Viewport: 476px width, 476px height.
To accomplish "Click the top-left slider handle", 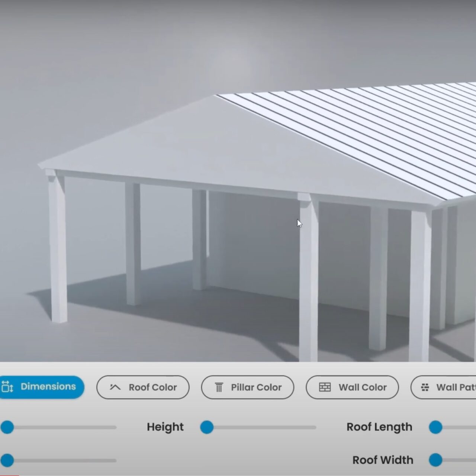I will click(x=8, y=428).
